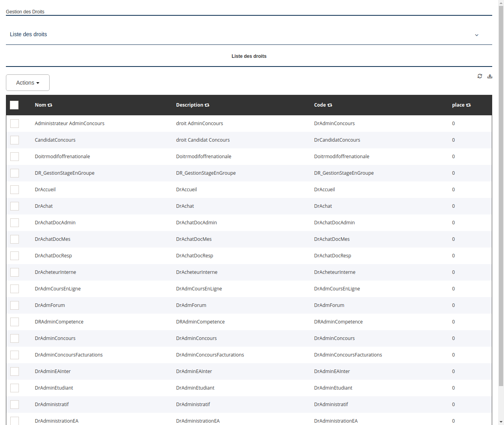Refresh the table with the reload icon
This screenshot has width=504, height=425.
tap(480, 76)
